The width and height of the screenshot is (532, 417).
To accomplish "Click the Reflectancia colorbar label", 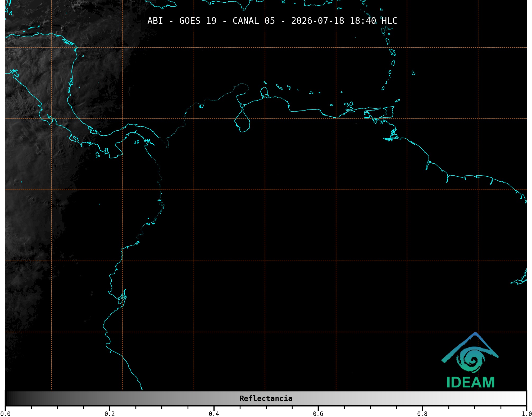I will coord(266,398).
